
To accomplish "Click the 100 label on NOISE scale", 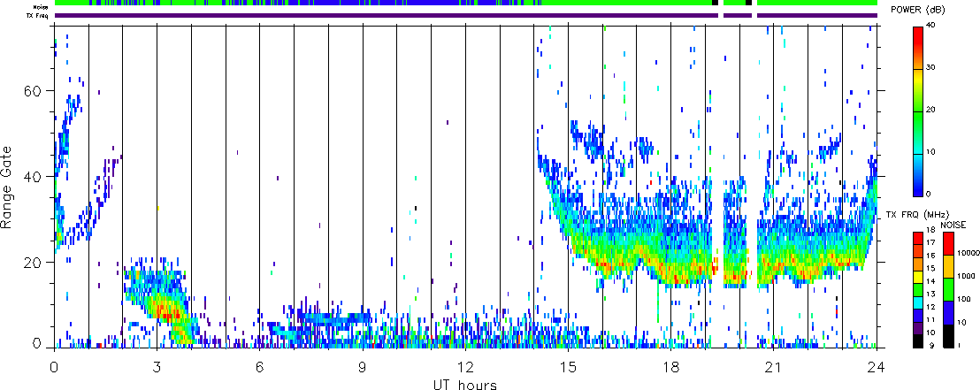I will 962,300.
